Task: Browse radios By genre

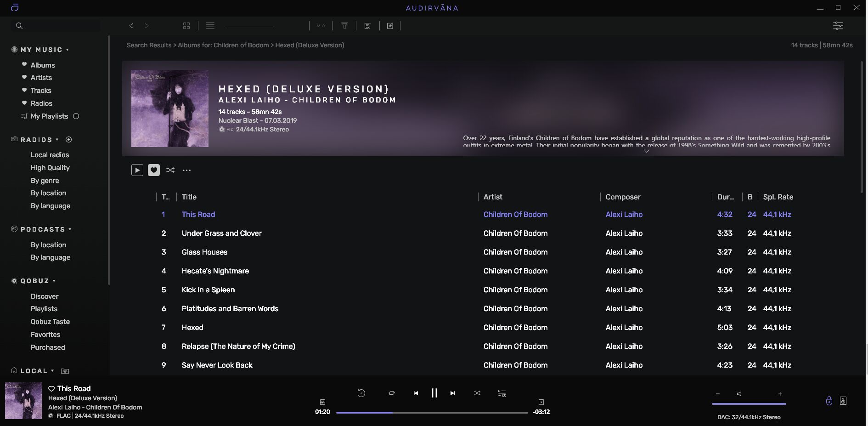Action: tap(45, 181)
